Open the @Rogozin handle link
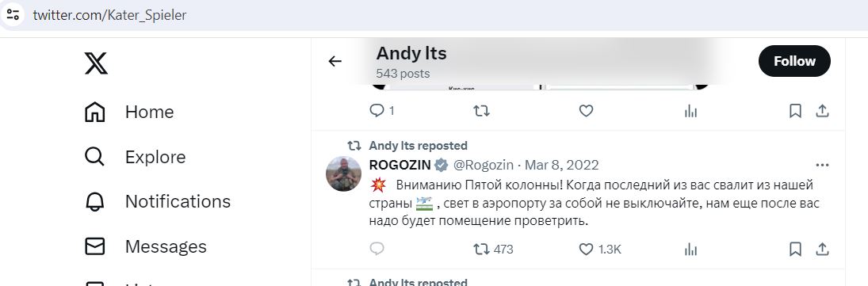 [x=484, y=165]
